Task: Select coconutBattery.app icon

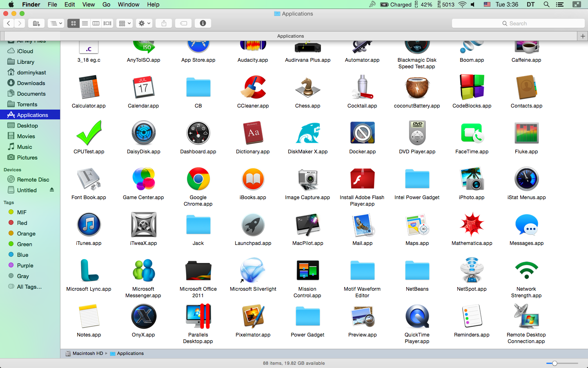Action: 417,87
